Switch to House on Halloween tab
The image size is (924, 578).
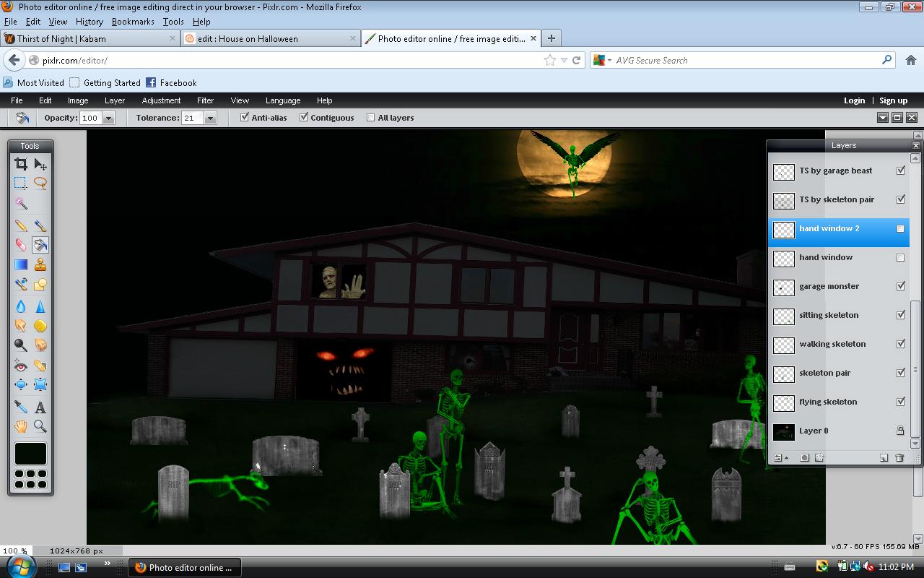[270, 38]
